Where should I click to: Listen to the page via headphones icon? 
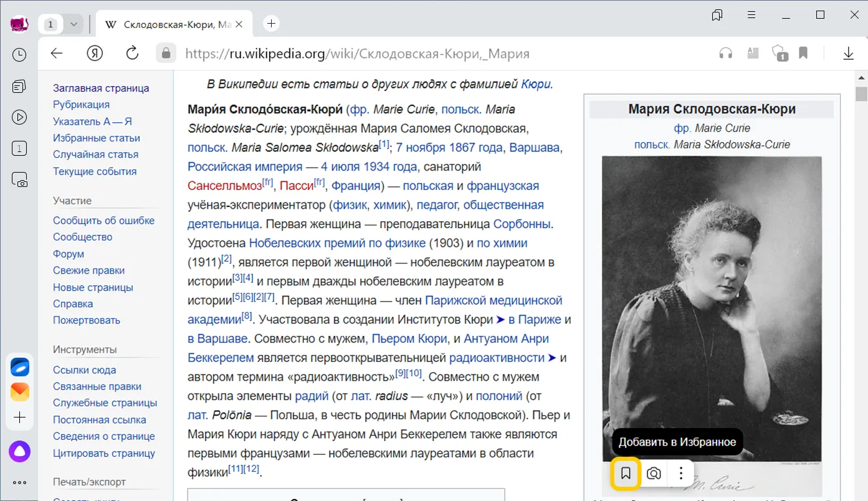coord(725,54)
